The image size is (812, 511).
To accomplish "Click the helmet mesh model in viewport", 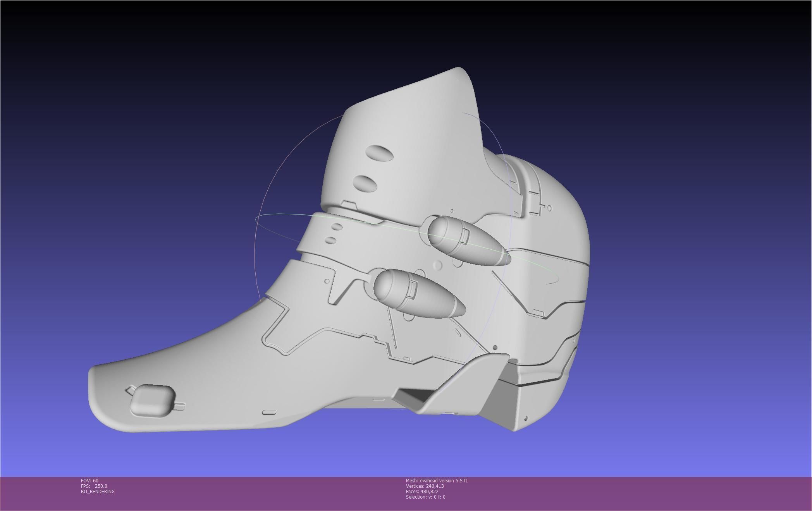I will [x=339, y=250].
